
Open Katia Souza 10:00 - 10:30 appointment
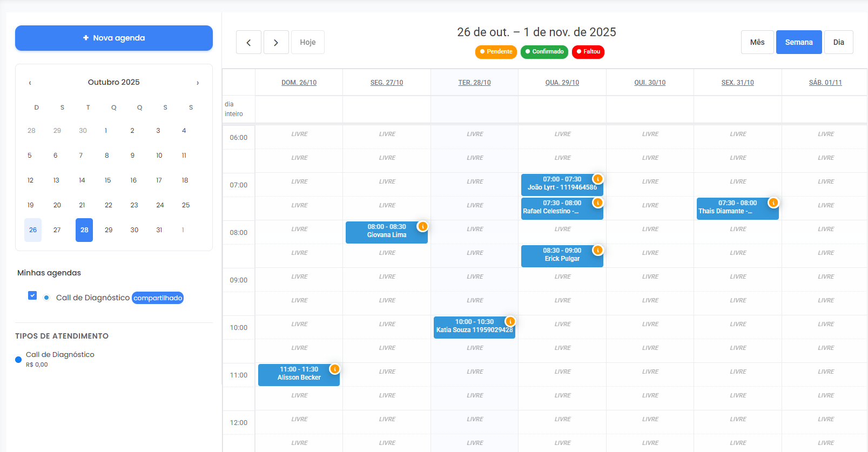pos(474,326)
